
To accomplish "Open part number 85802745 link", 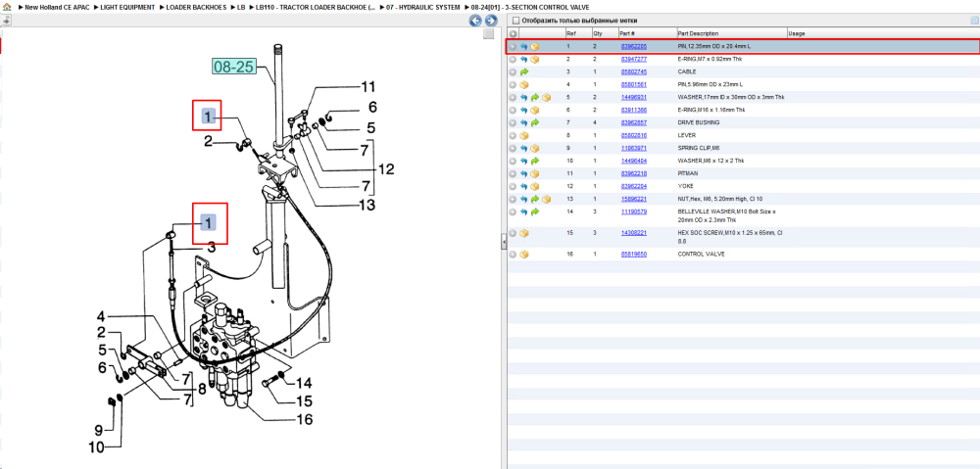I will coord(634,71).
